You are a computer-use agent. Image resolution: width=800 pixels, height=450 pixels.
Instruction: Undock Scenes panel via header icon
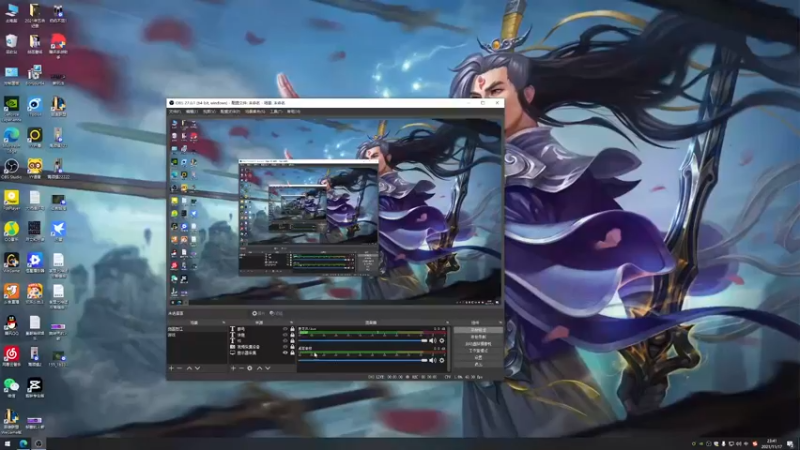(223, 322)
